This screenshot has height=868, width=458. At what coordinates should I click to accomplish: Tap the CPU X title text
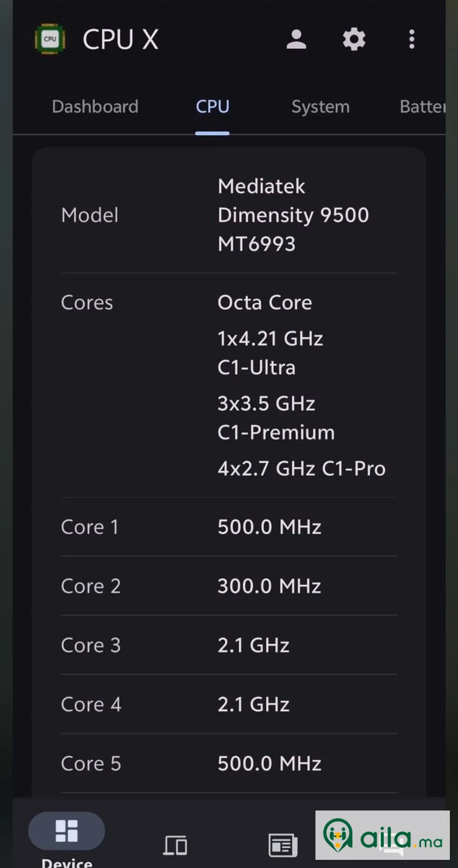coord(120,39)
